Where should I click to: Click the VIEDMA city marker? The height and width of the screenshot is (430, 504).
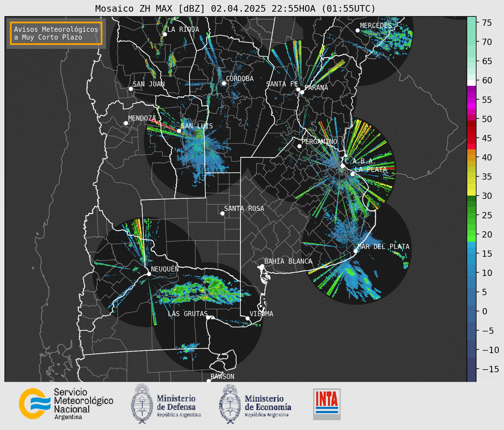point(248,318)
